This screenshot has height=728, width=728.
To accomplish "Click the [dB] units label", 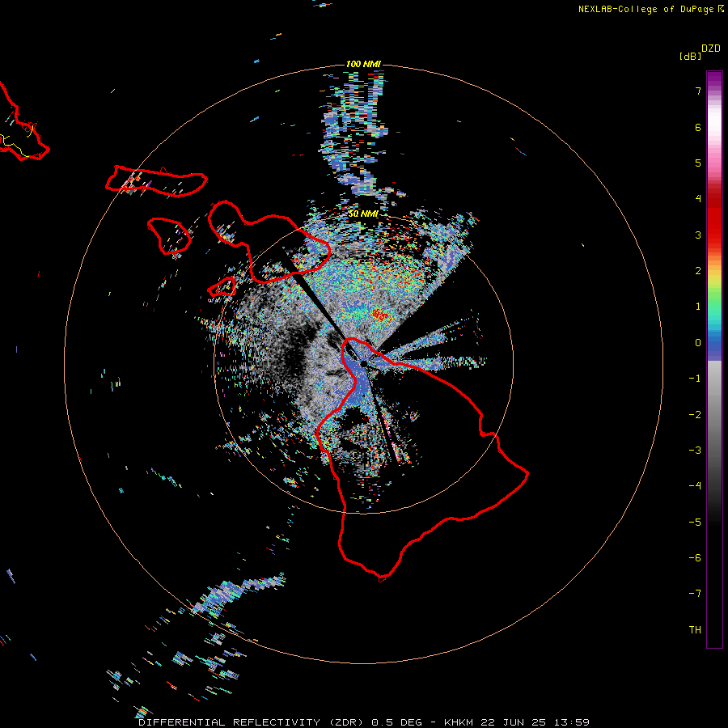I will click(x=690, y=56).
